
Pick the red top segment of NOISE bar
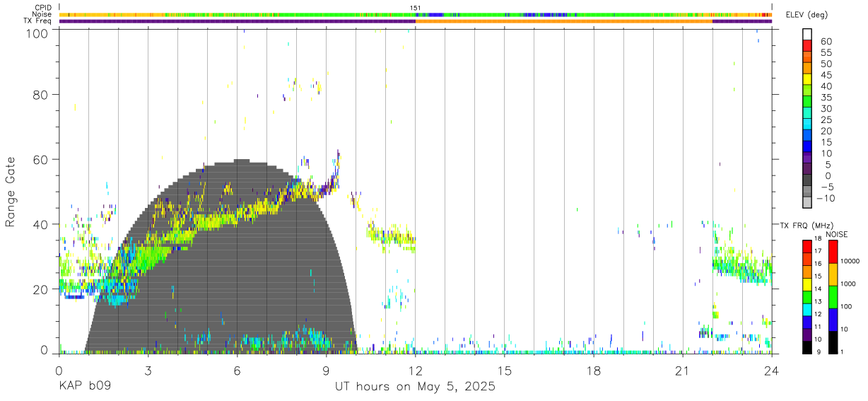coord(833,252)
